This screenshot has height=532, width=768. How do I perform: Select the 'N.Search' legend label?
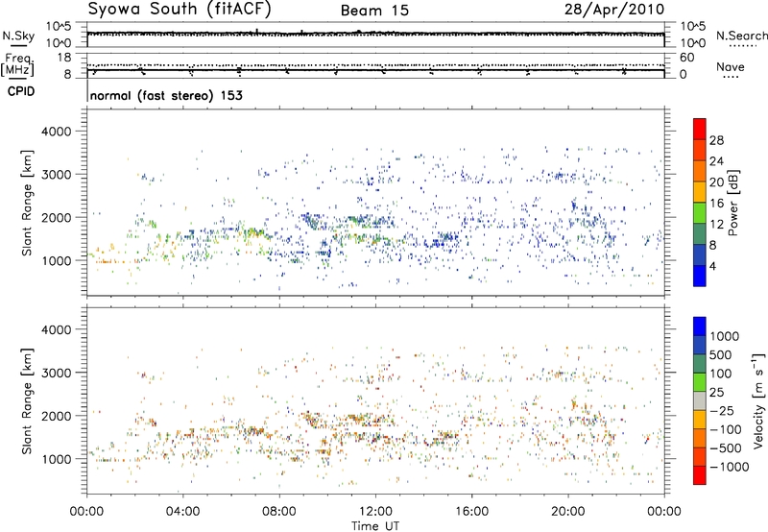pyautogui.click(x=741, y=36)
